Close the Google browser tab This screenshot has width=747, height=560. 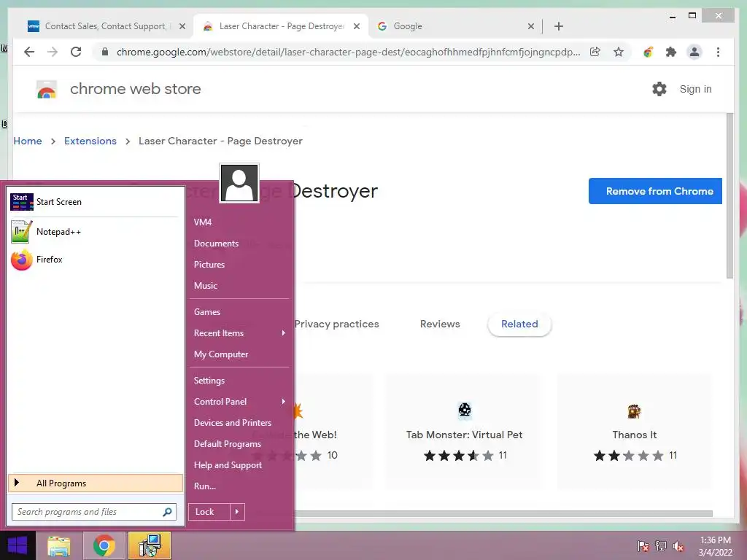tap(531, 26)
